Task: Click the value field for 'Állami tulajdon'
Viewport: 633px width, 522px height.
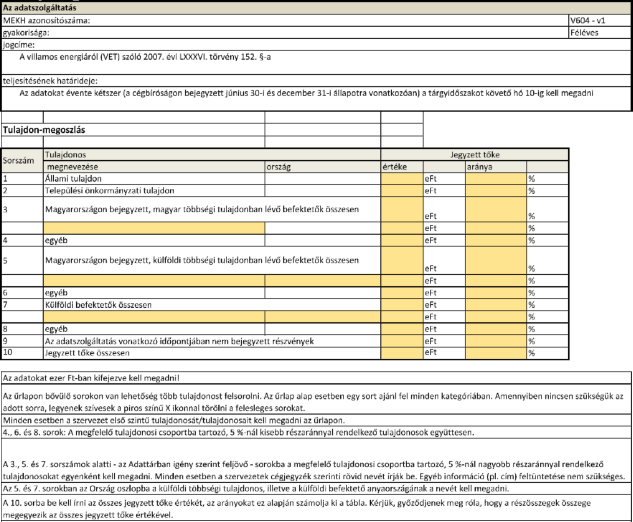Action: click(402, 179)
